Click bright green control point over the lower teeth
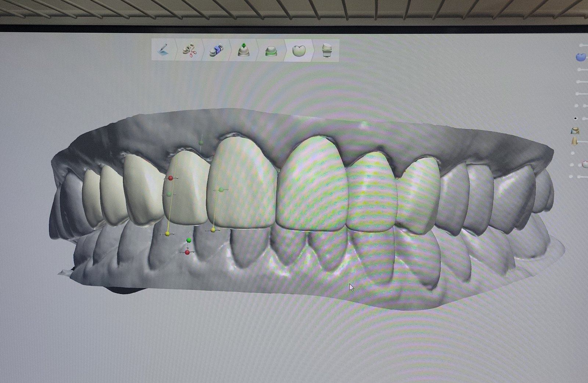 click(x=189, y=240)
